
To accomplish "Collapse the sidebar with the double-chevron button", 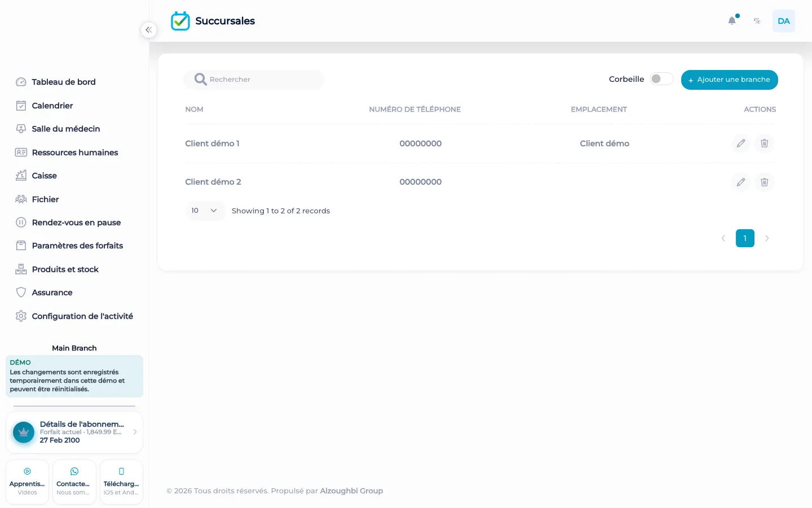I will [148, 30].
